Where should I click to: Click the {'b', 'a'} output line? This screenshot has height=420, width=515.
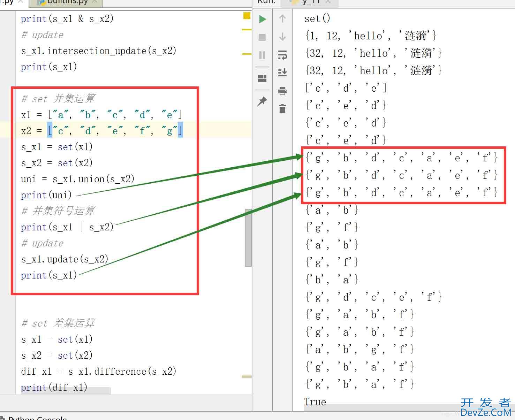[332, 280]
